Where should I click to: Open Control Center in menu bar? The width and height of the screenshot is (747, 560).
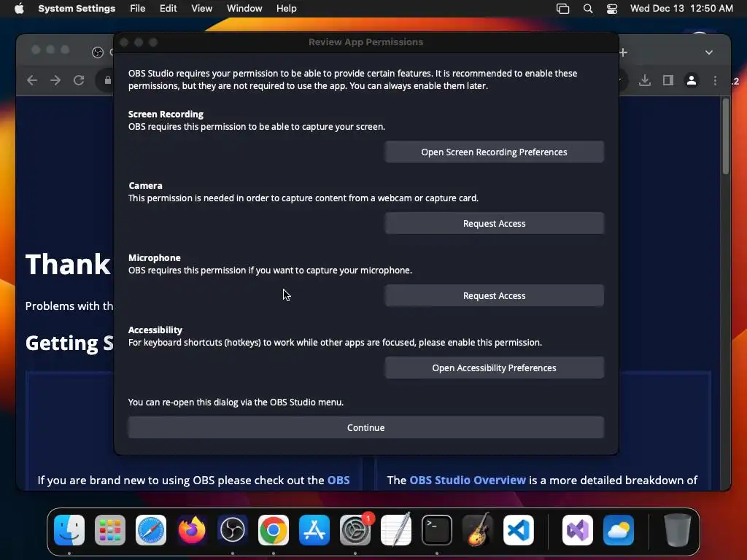[x=612, y=9]
